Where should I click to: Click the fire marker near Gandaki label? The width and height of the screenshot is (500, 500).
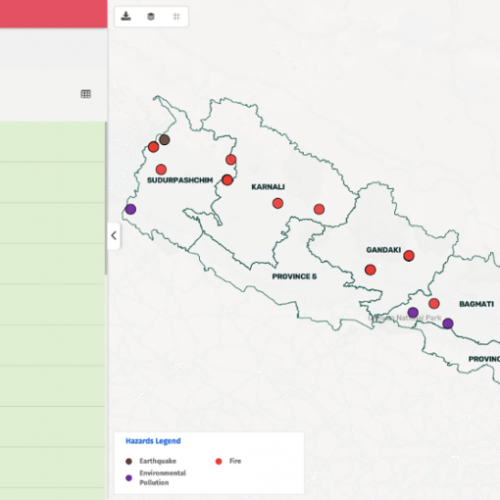click(409, 256)
